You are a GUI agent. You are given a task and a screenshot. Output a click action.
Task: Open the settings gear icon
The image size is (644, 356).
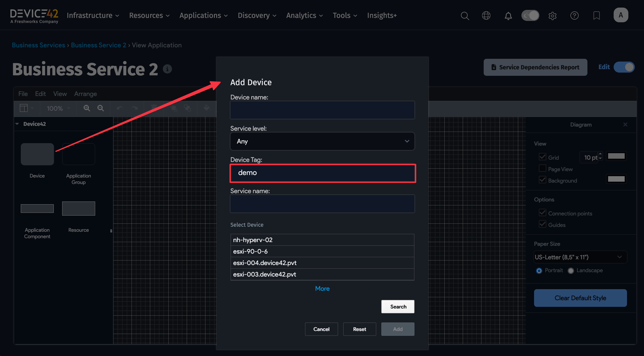[x=552, y=16]
